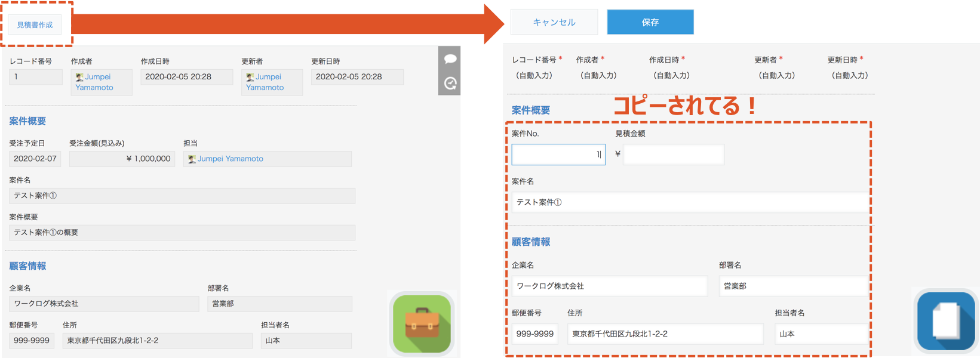This screenshot has width=980, height=358.
Task: Click the キャンセル button
Action: [x=554, y=22]
